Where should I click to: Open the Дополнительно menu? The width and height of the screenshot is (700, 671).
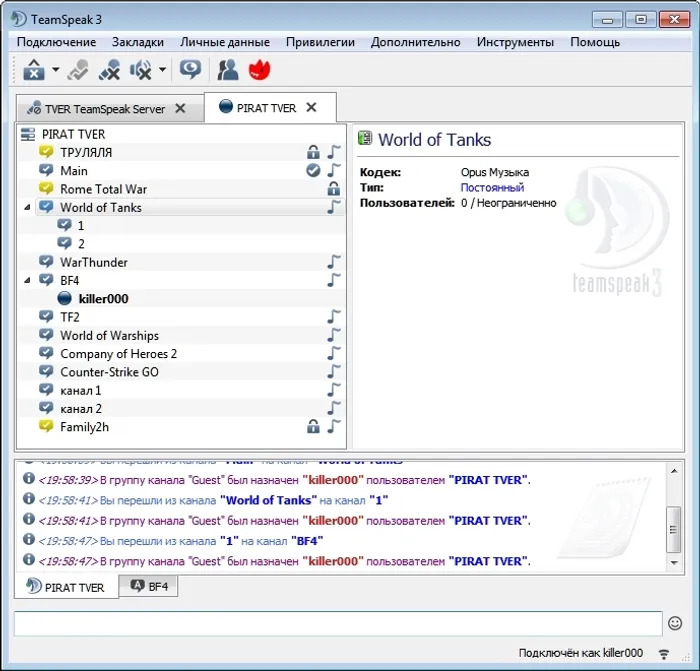tap(415, 42)
